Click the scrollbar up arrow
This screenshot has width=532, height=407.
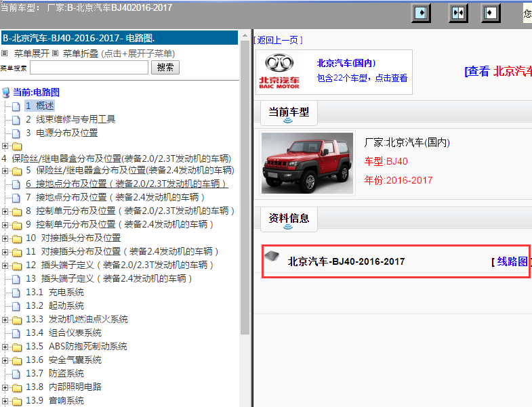[245, 35]
